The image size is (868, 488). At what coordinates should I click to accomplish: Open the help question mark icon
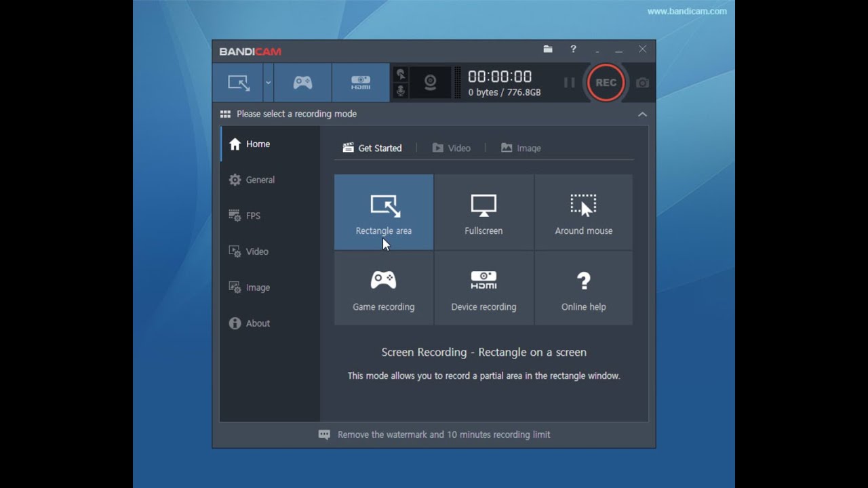point(573,49)
